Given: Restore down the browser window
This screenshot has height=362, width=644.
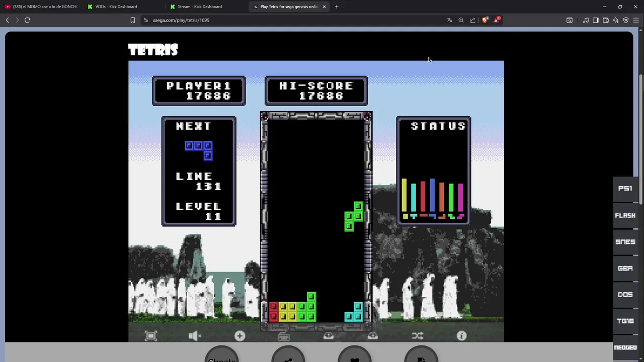Looking at the screenshot, I should tap(620, 7).
